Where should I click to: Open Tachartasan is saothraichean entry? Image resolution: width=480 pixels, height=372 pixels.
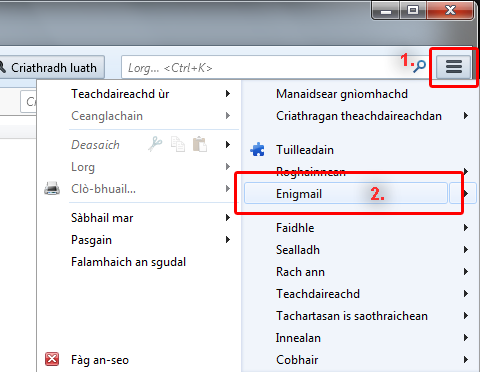point(352,316)
